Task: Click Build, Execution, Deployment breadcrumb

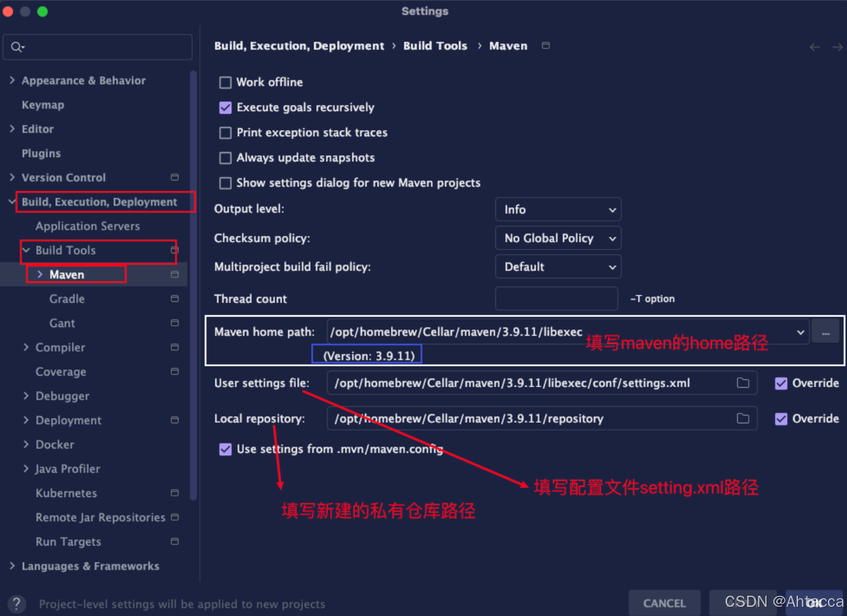Action: pos(299,46)
